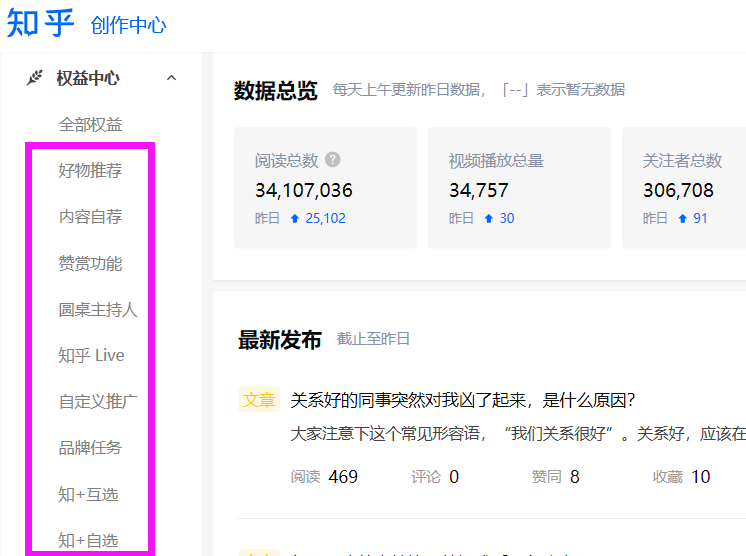Click the 阅读总数 value 34,107,036

304,190
